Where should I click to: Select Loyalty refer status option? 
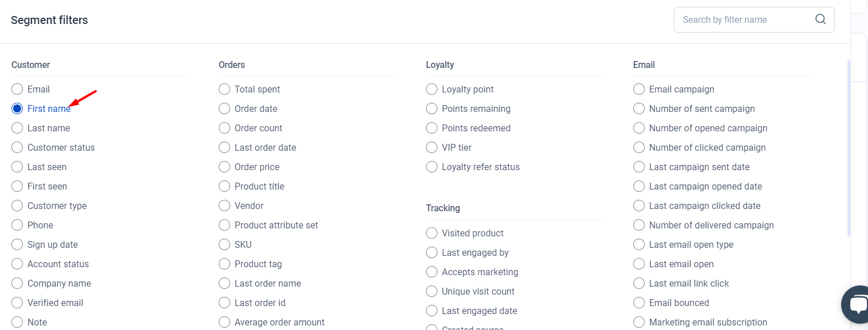pos(432,167)
